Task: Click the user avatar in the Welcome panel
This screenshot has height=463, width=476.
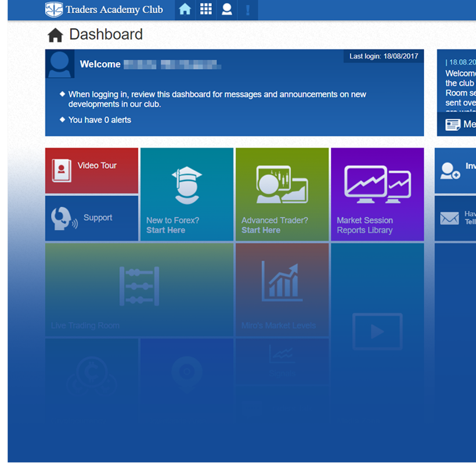Action: [60, 64]
